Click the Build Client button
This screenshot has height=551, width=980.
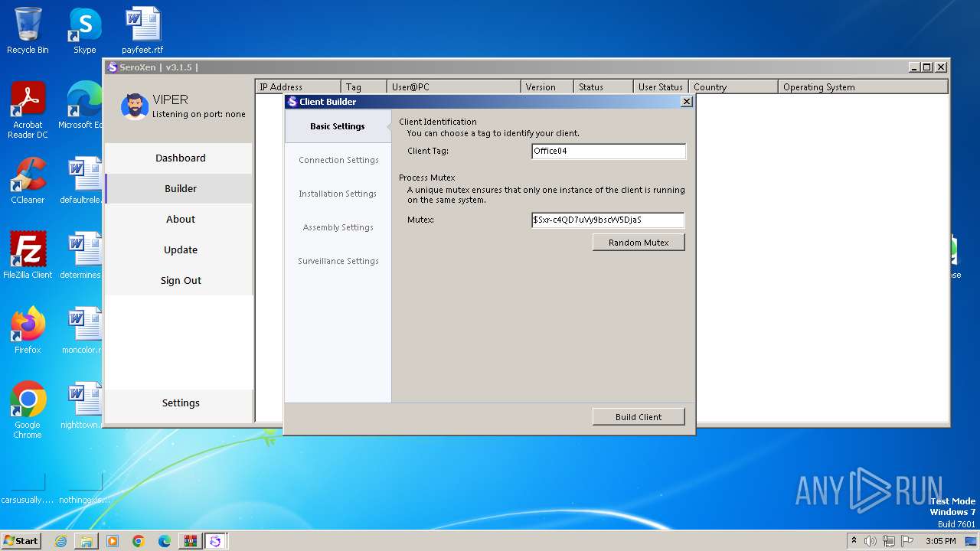[x=639, y=417]
